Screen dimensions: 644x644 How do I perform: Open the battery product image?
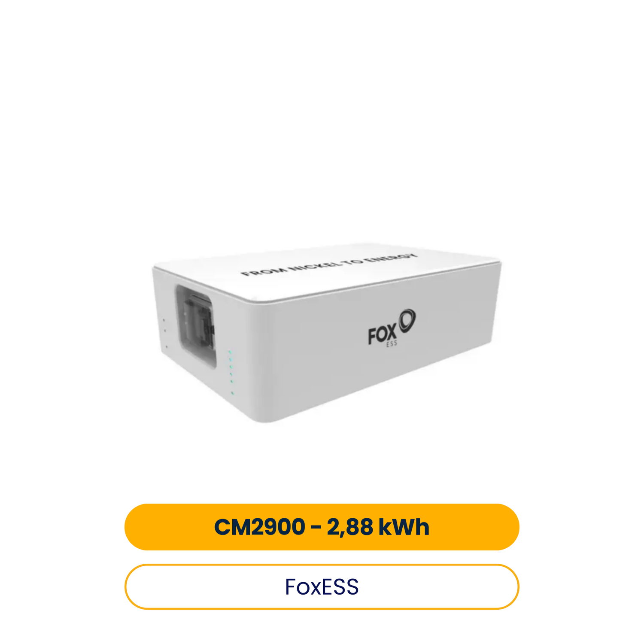(x=327, y=333)
